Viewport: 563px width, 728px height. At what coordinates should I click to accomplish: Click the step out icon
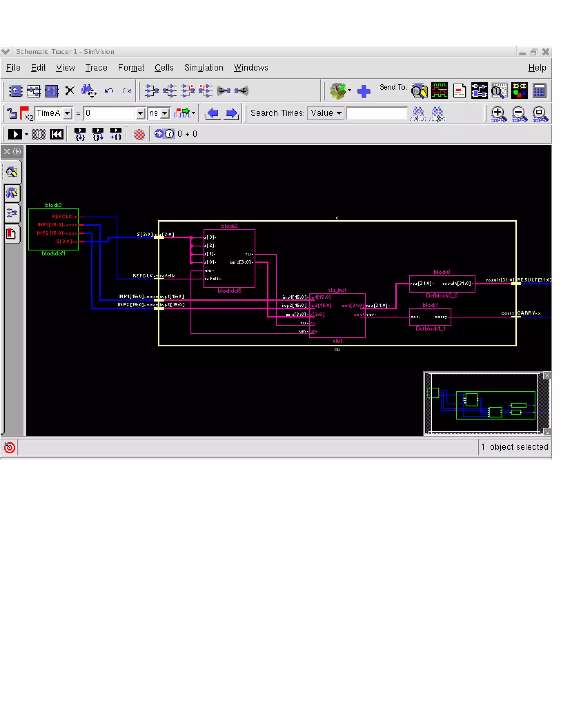(116, 134)
